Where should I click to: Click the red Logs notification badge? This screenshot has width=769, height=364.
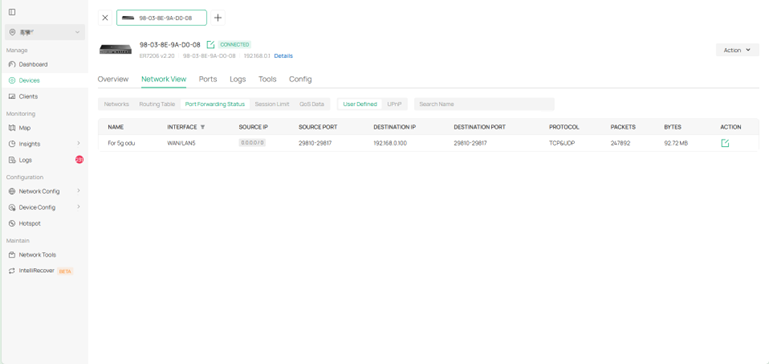click(x=79, y=159)
